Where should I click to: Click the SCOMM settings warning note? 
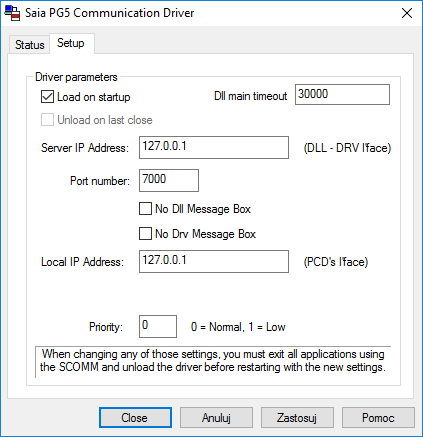click(x=213, y=361)
